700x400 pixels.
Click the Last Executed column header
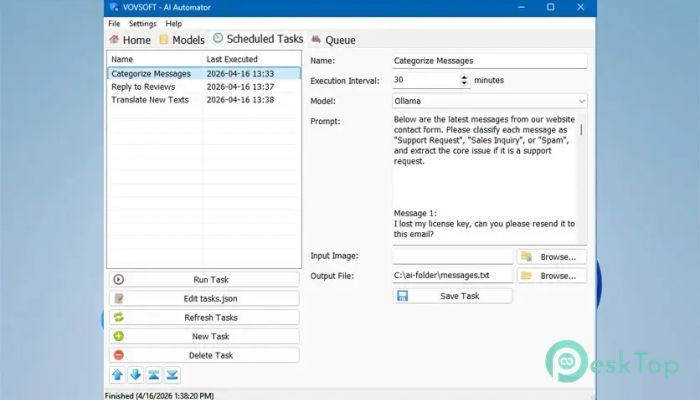point(251,59)
